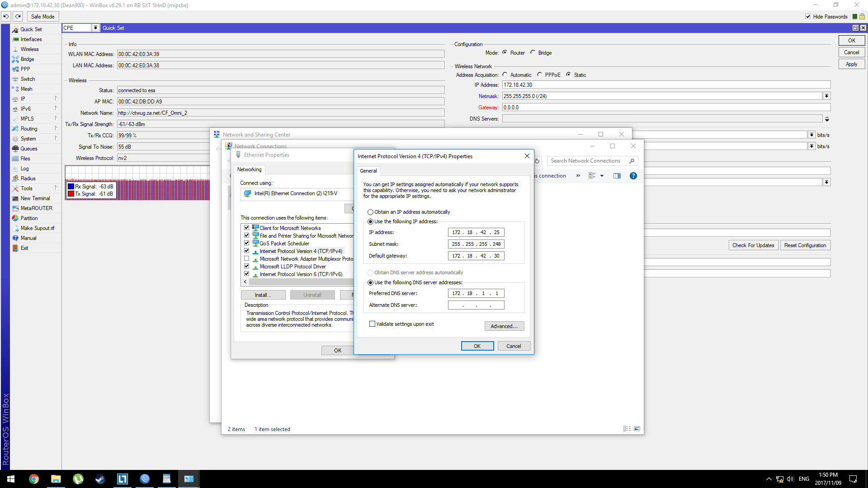
Task: Toggle the Hide Passwords checkbox
Action: pos(808,17)
